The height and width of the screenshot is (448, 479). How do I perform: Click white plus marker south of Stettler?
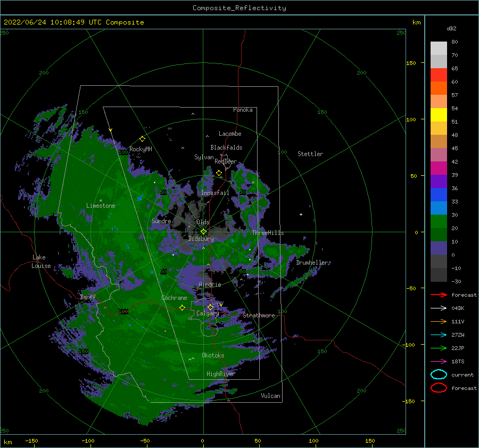[301, 214]
